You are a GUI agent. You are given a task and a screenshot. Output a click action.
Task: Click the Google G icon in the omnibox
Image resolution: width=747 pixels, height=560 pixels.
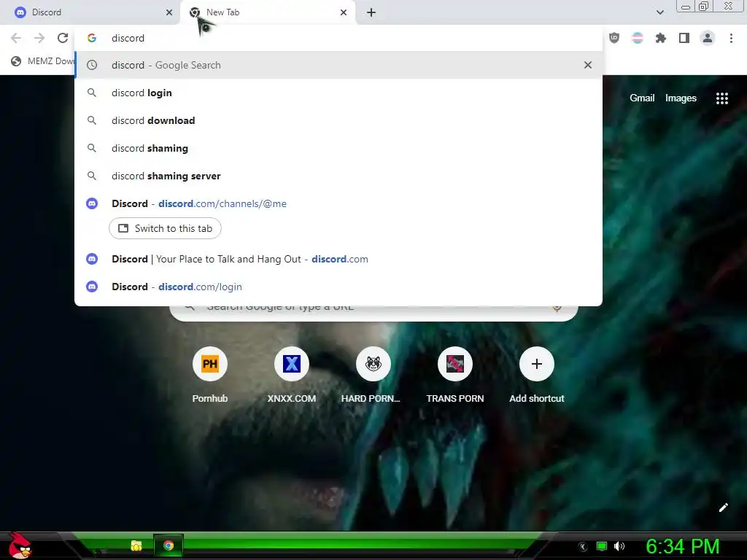point(92,38)
